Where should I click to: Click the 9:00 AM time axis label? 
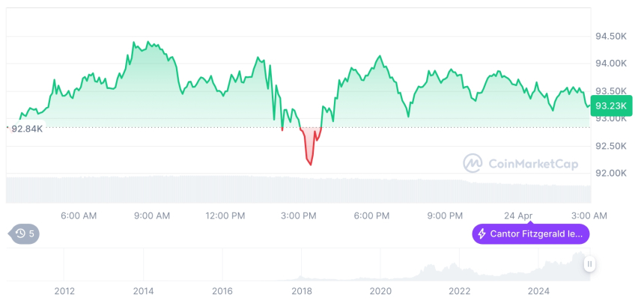[152, 215]
